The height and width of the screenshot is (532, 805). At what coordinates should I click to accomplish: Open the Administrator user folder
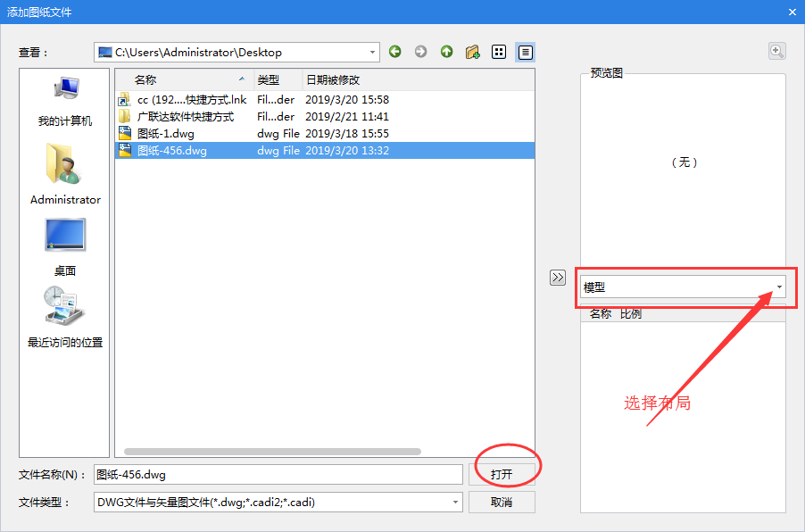coord(65,175)
